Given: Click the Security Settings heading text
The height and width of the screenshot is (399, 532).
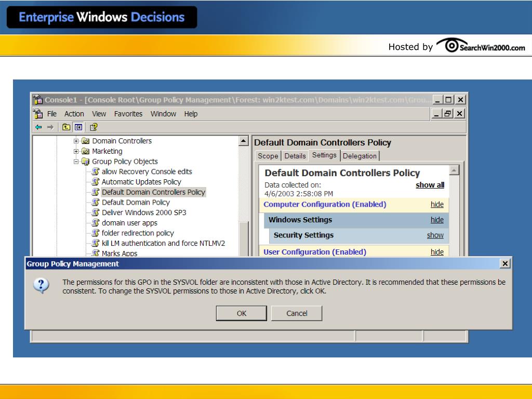Looking at the screenshot, I should 303,235.
